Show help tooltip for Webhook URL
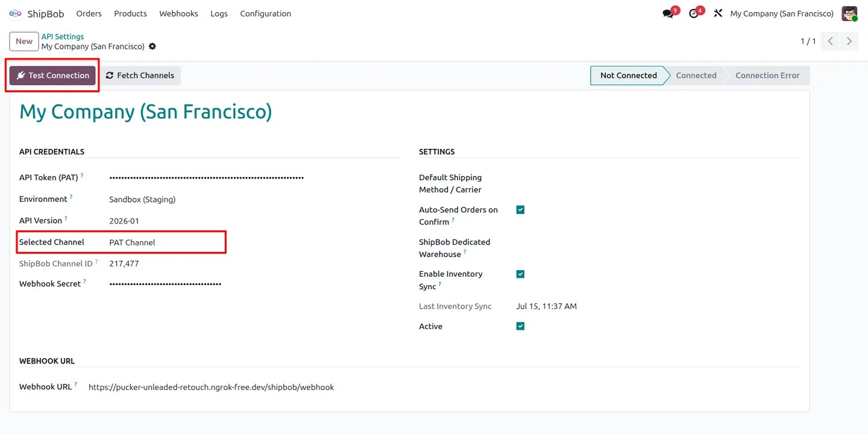The height and width of the screenshot is (434, 868). pos(75,385)
